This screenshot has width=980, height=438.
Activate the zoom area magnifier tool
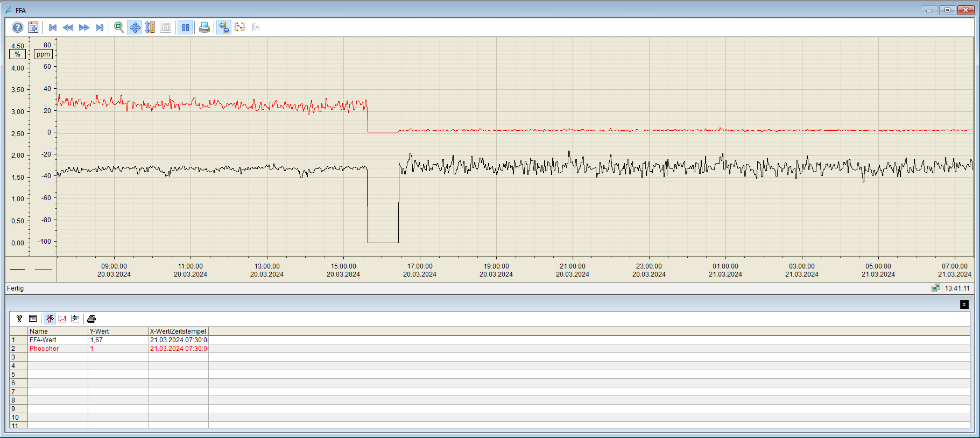coord(119,27)
